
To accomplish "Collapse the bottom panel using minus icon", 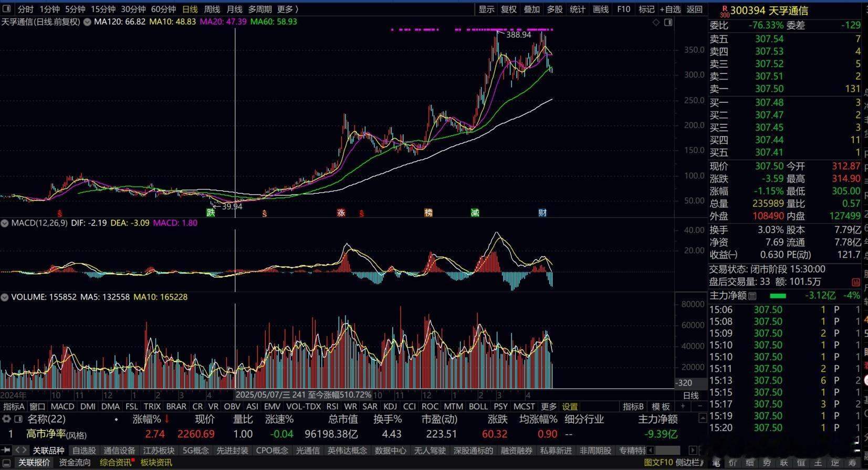I will 6,463.
